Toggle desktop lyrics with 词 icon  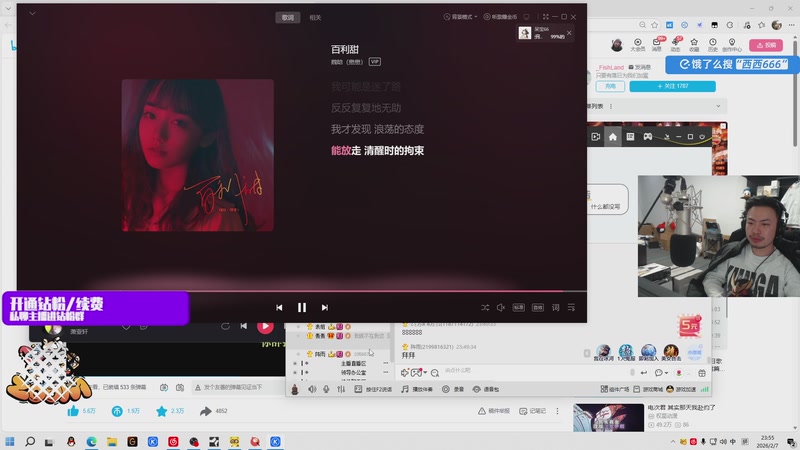(555, 307)
